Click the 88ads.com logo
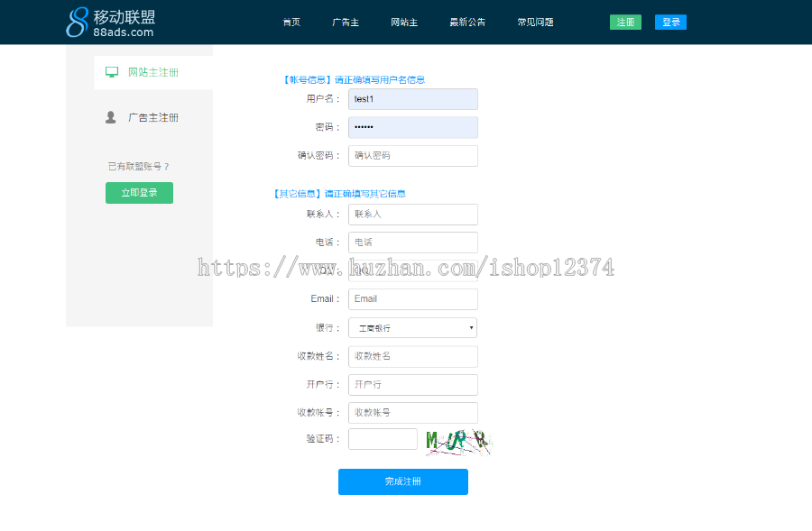 coord(110,23)
